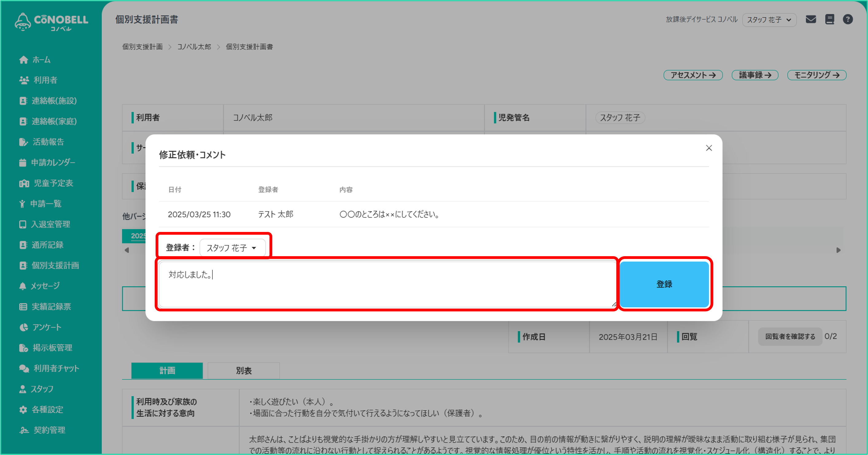Open 申請一覧 sidebar icon
This screenshot has height=455, width=868.
point(22,204)
